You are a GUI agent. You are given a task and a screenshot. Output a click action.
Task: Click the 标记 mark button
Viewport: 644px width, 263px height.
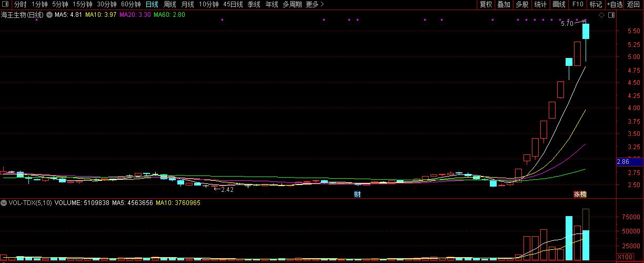coord(596,4)
